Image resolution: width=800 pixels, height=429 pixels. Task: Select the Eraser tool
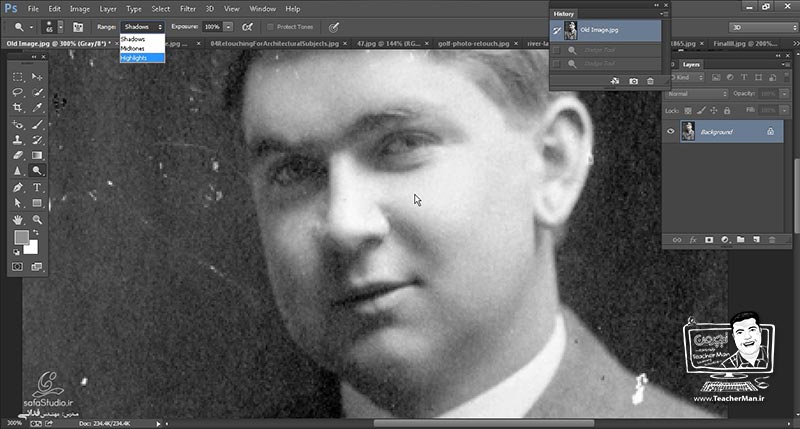pos(18,155)
